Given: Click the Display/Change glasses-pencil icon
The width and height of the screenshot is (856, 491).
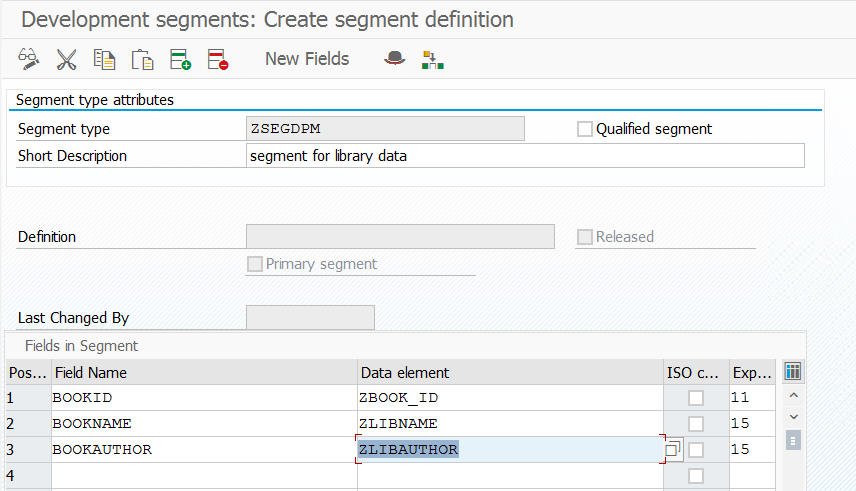Looking at the screenshot, I should 29,60.
